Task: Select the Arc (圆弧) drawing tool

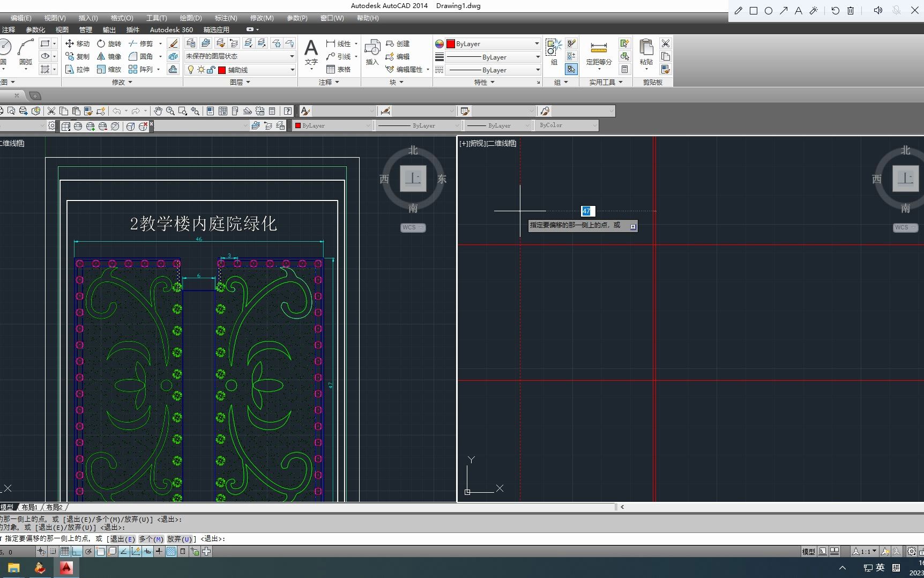Action: pos(26,52)
